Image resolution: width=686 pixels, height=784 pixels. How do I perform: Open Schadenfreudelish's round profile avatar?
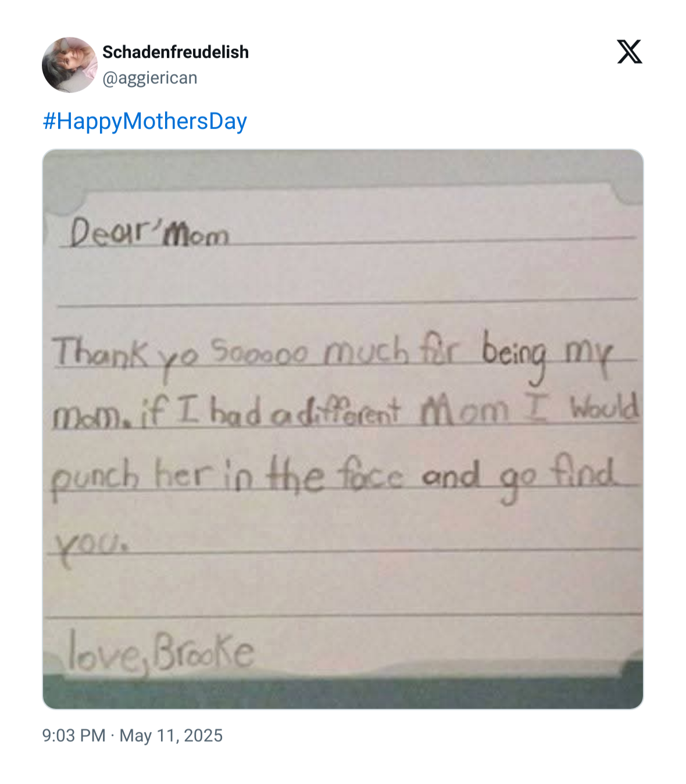pos(69,65)
